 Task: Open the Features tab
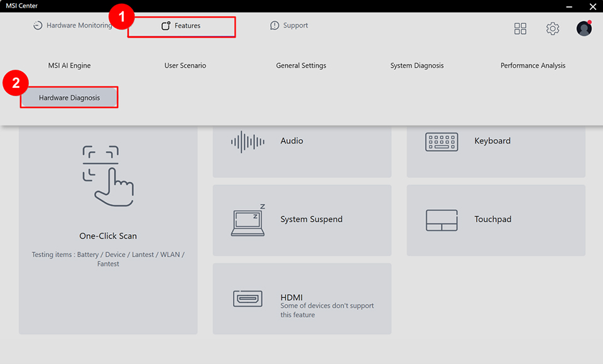pos(181,26)
